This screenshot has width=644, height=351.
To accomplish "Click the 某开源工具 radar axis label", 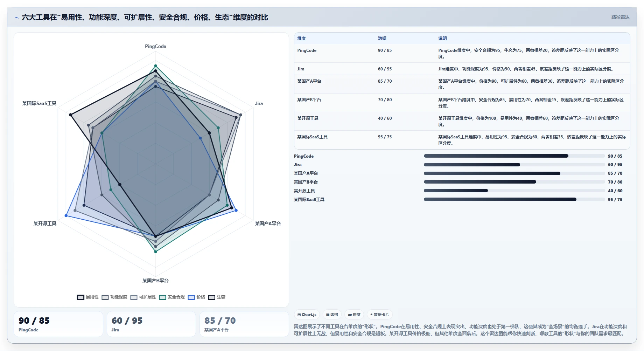I will (45, 223).
